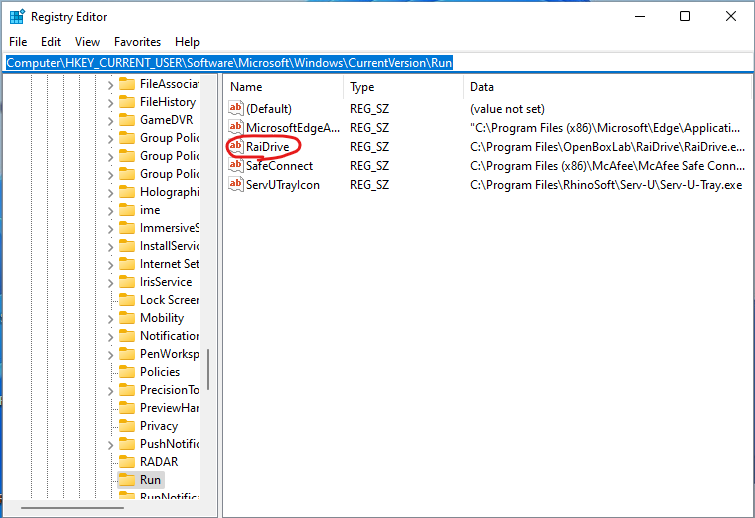
Task: Click the (Default) value icon
Action: [236, 108]
